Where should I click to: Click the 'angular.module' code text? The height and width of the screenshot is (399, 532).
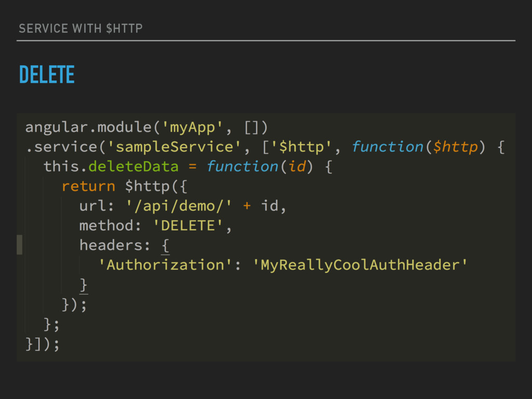tap(88, 128)
